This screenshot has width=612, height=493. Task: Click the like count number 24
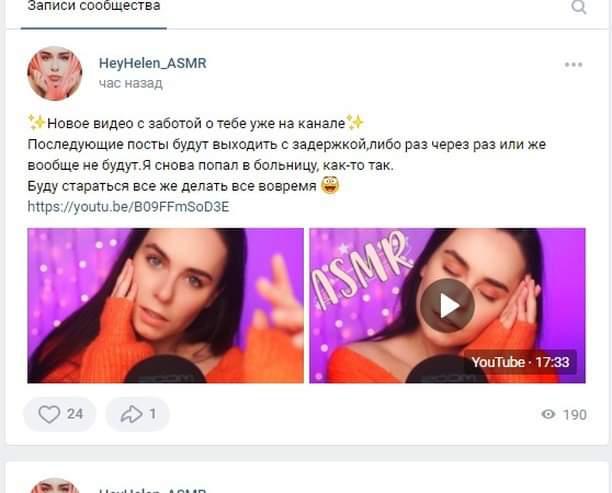click(x=75, y=414)
